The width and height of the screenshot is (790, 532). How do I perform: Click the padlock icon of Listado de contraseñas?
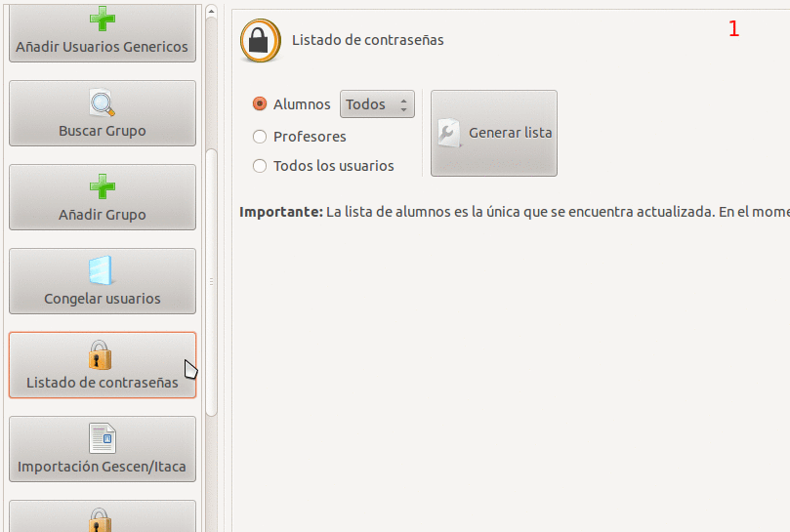click(x=100, y=355)
